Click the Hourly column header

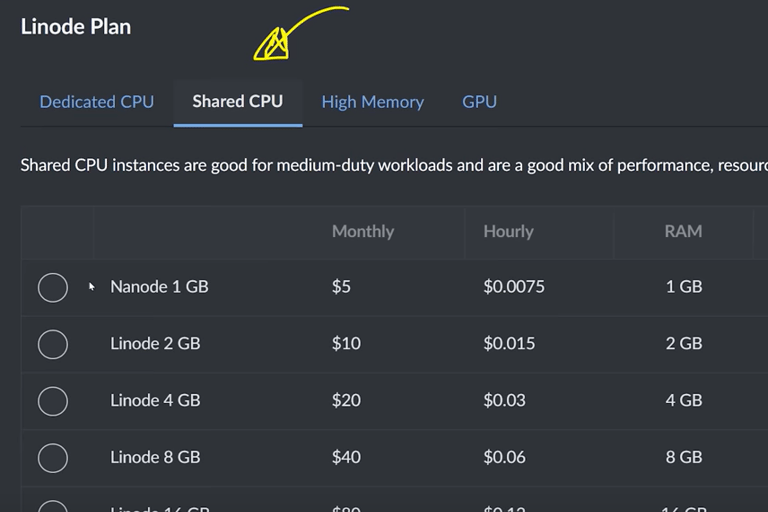click(x=508, y=231)
